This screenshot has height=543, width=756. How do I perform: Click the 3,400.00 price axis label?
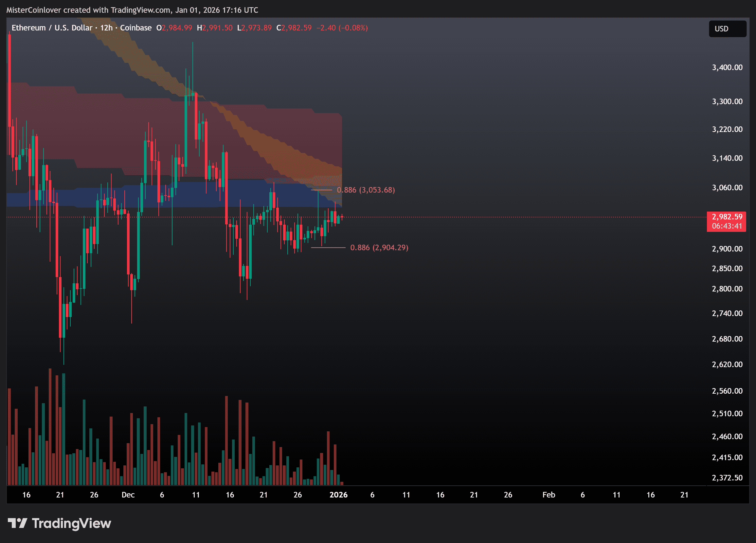pyautogui.click(x=727, y=67)
